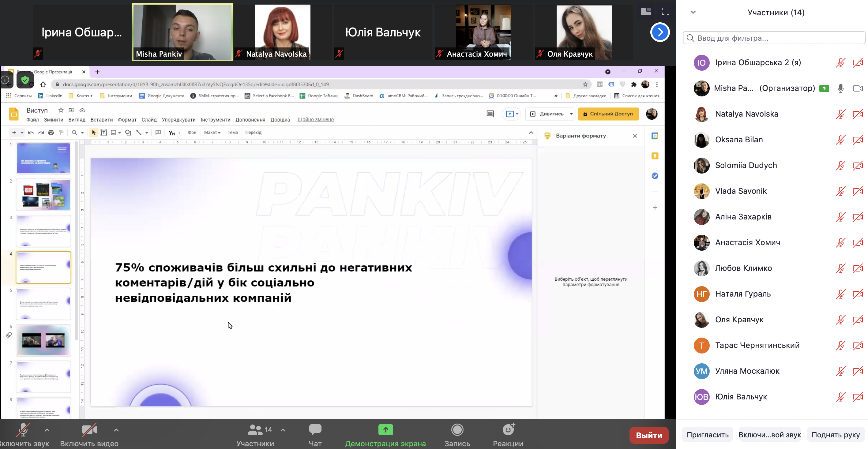Open the Інструменти menu
The height and width of the screenshot is (449, 868).
(215, 120)
